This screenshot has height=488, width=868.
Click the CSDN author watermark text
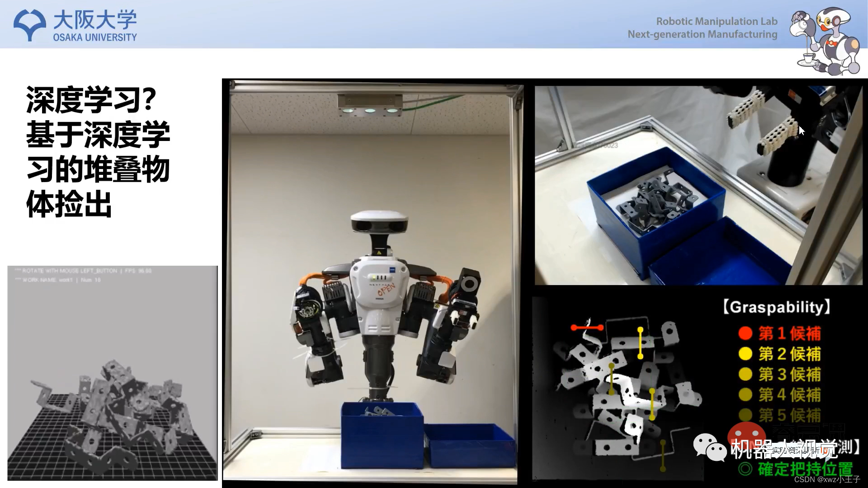827,479
